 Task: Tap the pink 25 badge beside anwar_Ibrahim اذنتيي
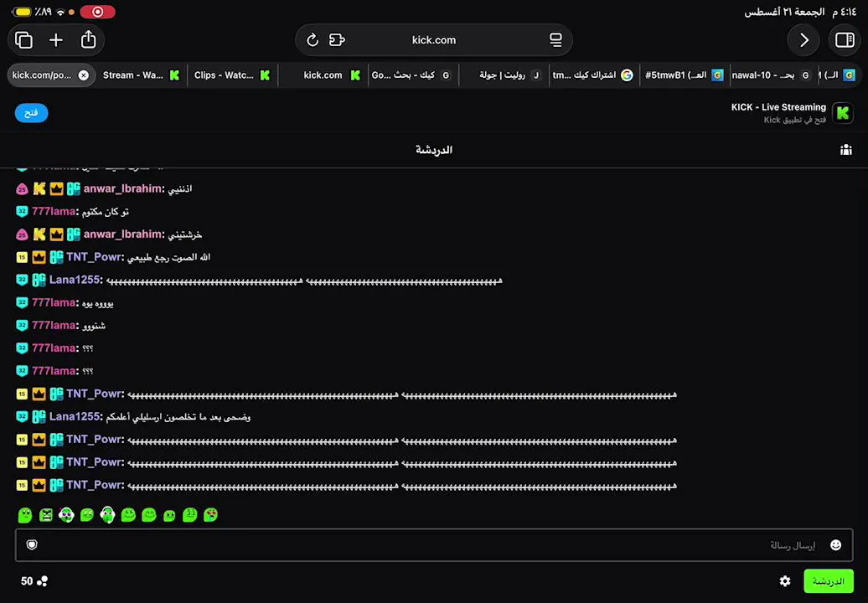(x=22, y=189)
